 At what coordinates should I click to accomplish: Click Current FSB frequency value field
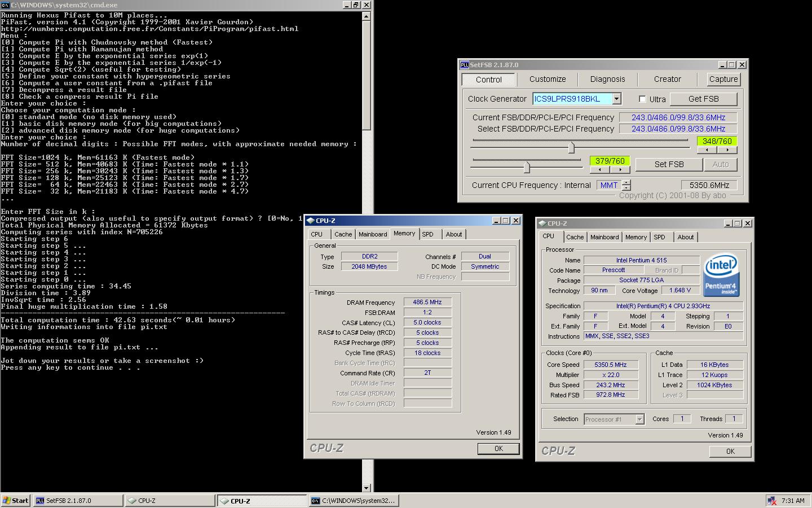[x=678, y=117]
